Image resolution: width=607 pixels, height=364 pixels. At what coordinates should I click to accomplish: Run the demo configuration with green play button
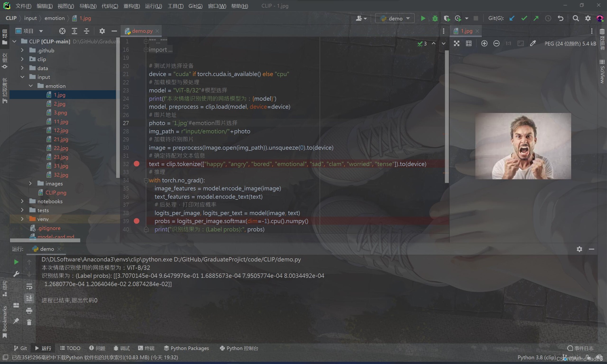coord(423,18)
